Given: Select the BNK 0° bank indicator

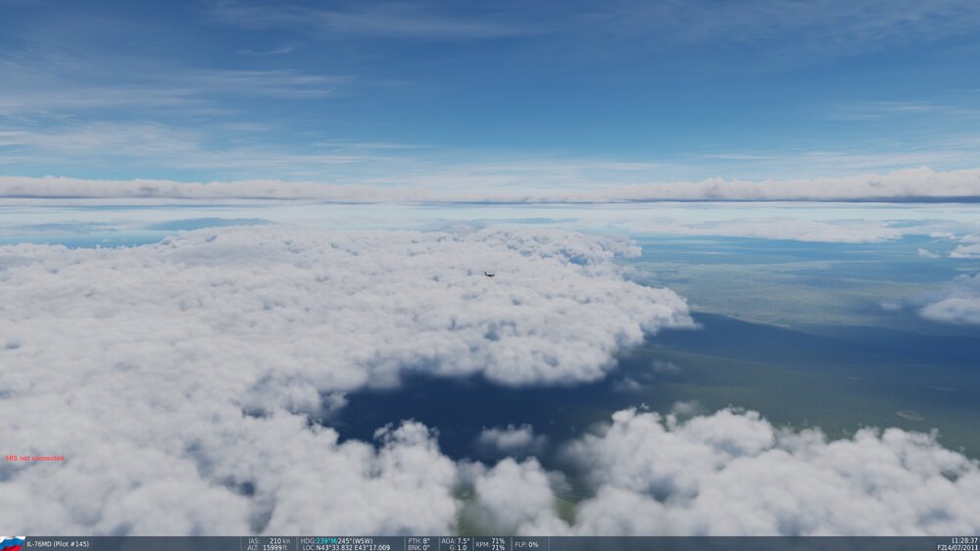Looking at the screenshot, I should [418, 547].
